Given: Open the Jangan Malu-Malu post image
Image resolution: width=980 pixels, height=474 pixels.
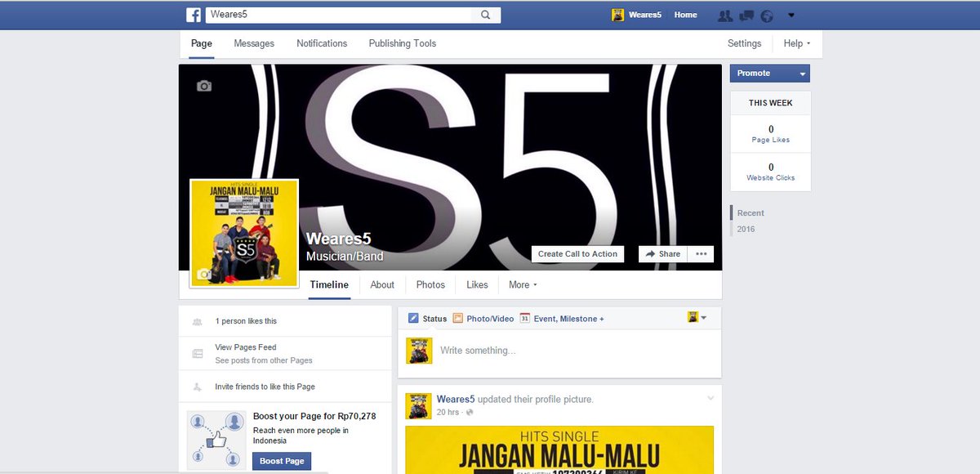Looking at the screenshot, I should click(559, 449).
